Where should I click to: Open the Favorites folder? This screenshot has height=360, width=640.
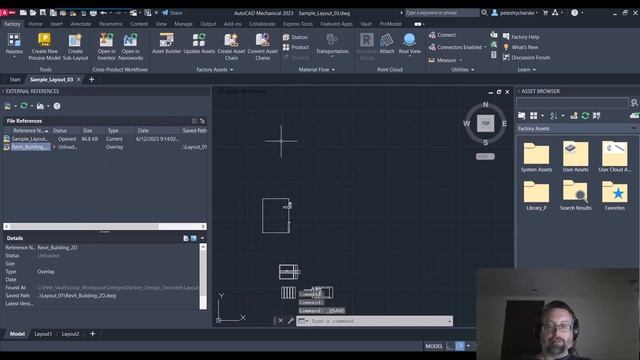[614, 196]
